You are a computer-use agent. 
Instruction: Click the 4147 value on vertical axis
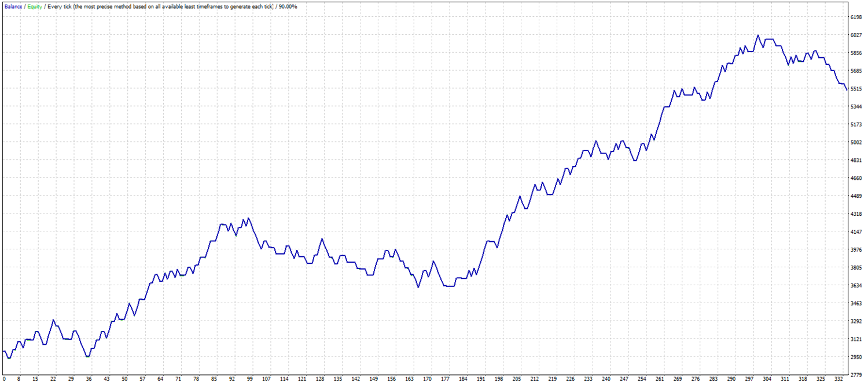click(856, 232)
